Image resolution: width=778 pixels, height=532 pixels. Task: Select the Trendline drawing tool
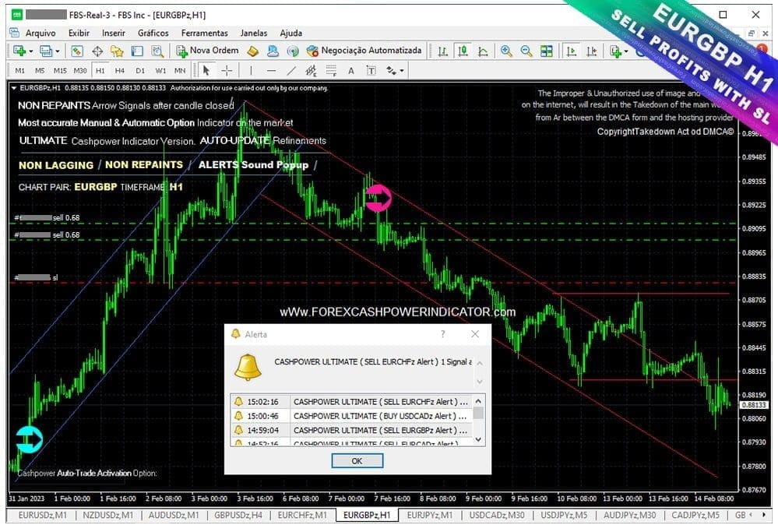tap(292, 70)
